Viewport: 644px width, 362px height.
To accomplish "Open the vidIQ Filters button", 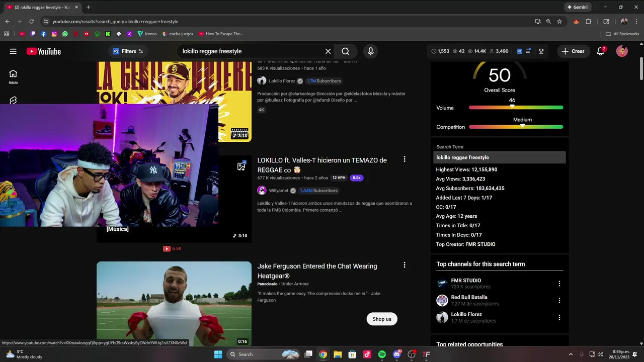I will click(128, 51).
